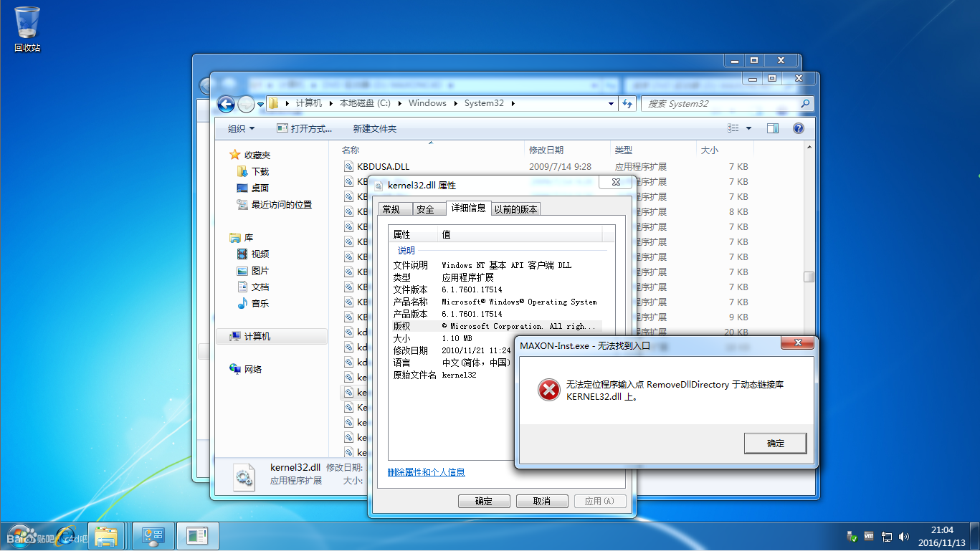The image size is (980, 551).
Task: Click the network tray icon
Action: 887,536
